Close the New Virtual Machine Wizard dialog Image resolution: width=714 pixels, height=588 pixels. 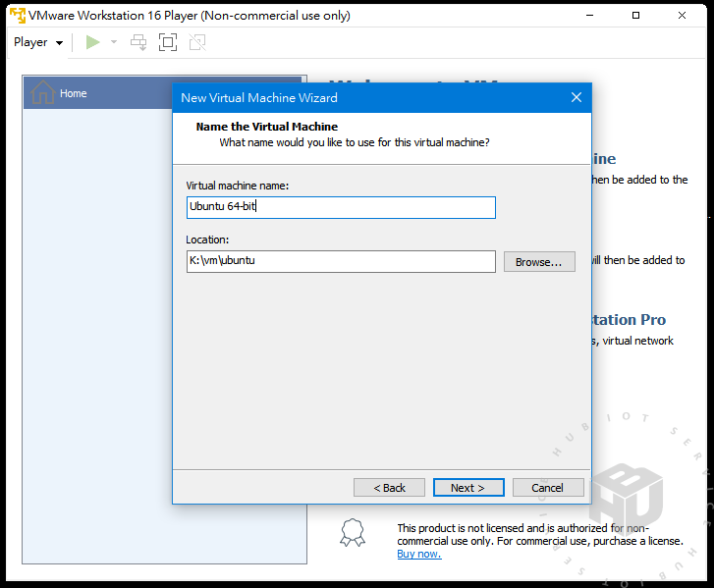pyautogui.click(x=577, y=97)
